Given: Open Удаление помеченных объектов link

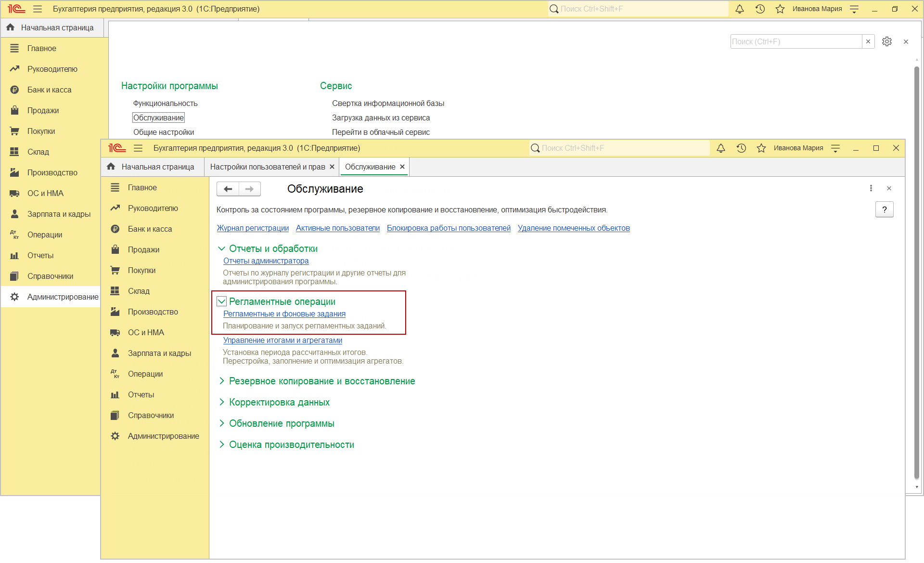Looking at the screenshot, I should point(574,228).
